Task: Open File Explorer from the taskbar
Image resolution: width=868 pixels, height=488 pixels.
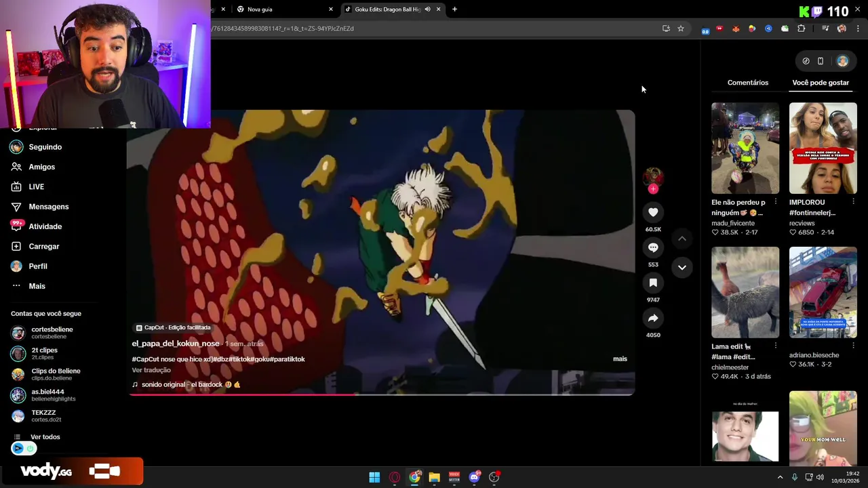Action: (x=434, y=477)
